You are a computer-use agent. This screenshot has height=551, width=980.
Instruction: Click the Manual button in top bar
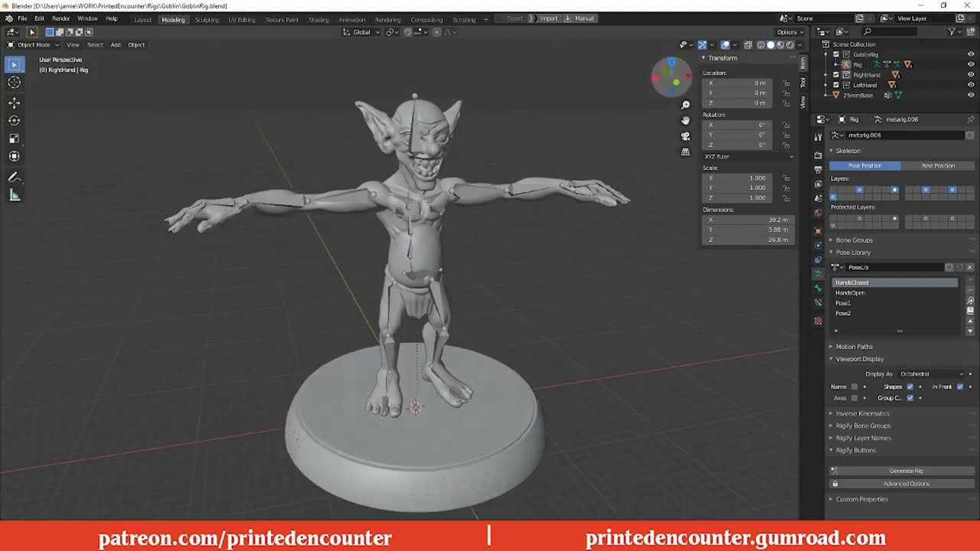(x=580, y=18)
